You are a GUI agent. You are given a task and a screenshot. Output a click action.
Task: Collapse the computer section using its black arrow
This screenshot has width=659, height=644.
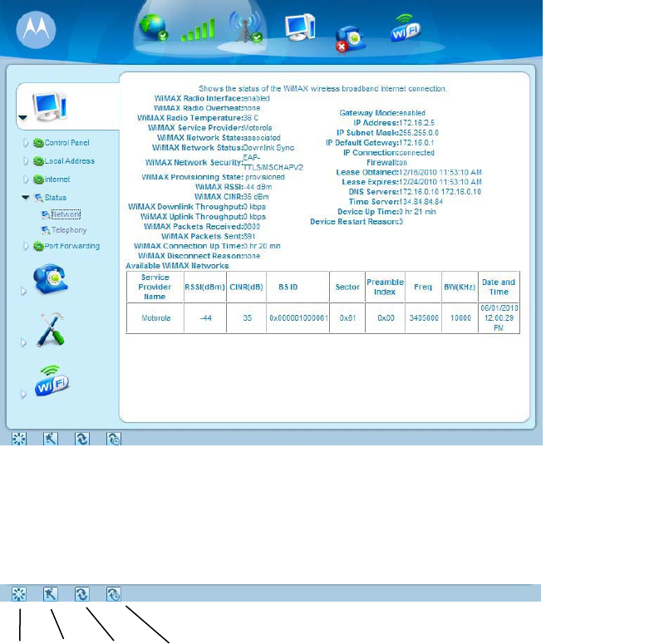tap(22, 118)
